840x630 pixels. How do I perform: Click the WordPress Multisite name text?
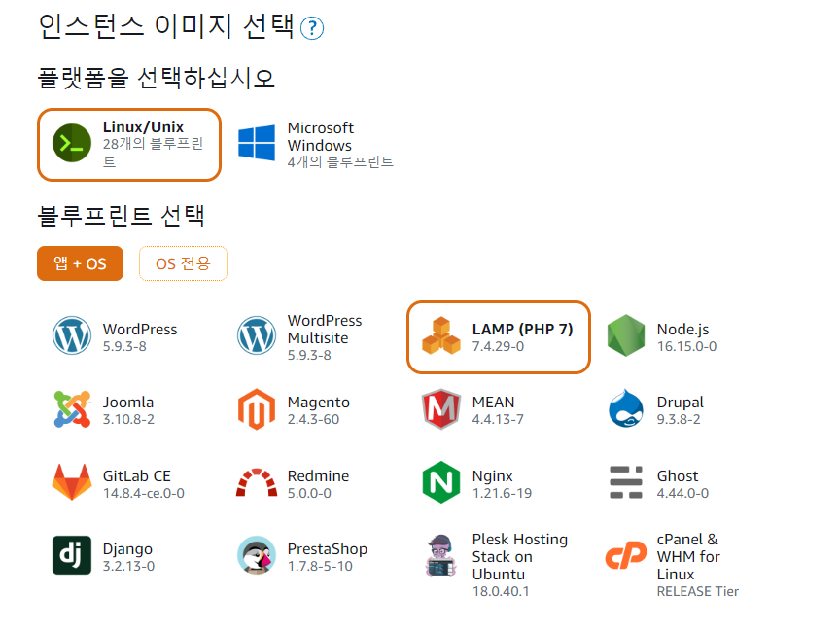click(325, 329)
